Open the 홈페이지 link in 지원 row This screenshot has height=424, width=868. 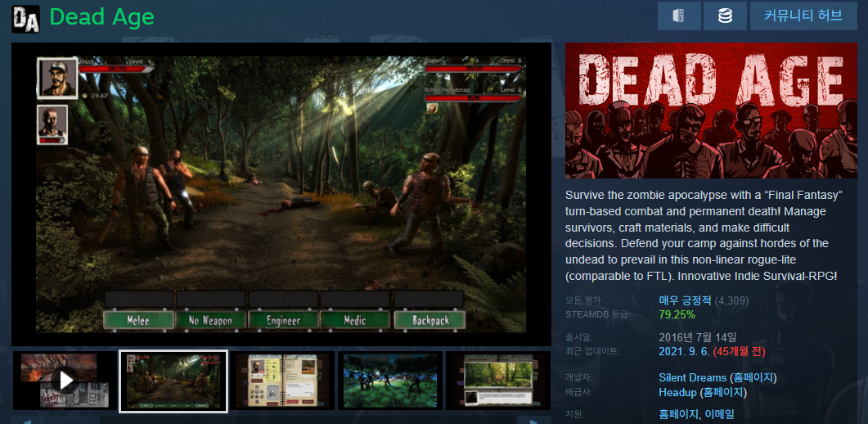click(x=679, y=413)
